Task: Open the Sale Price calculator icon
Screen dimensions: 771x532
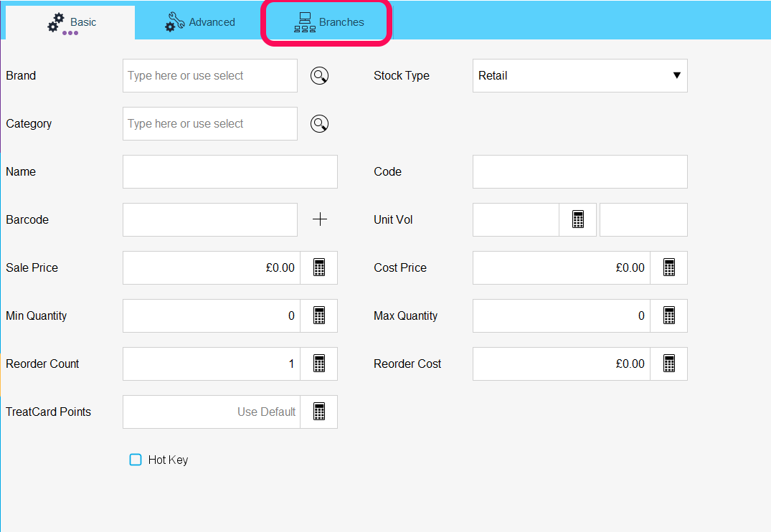Action: 319,267
